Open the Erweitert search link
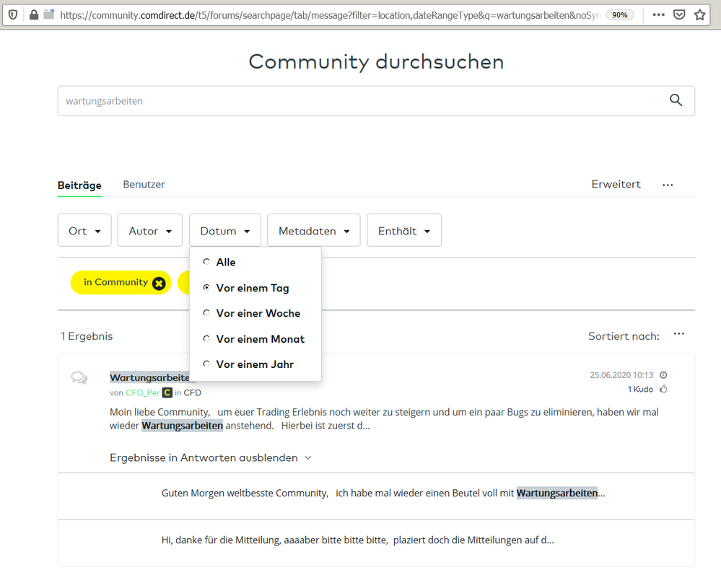Viewport: 721px width, 588px height. click(616, 185)
